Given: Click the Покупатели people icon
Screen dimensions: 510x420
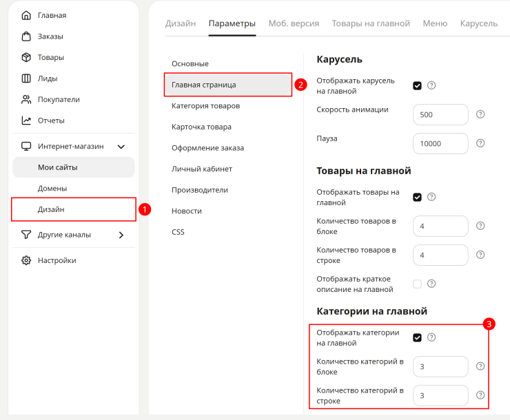Looking at the screenshot, I should (x=26, y=99).
